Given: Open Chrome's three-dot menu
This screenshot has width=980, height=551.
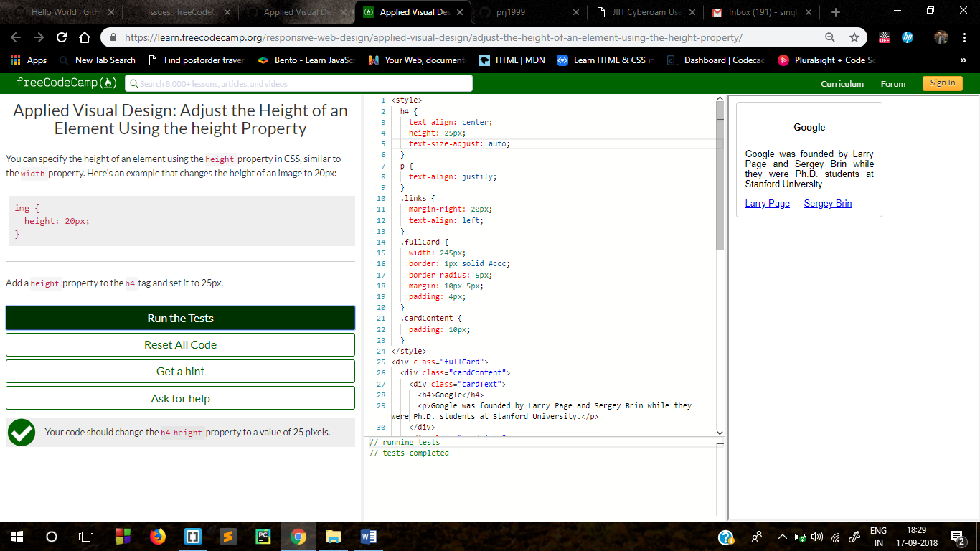Looking at the screenshot, I should tap(963, 37).
